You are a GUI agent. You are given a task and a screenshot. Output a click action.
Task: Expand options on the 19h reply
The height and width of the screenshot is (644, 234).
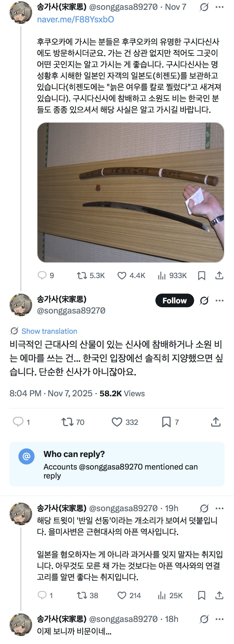(220, 508)
